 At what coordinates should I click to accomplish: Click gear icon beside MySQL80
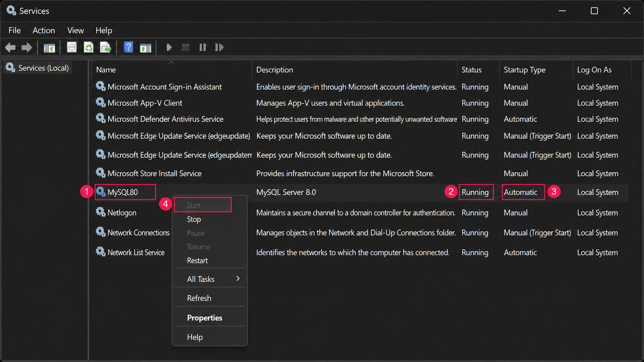tap(100, 191)
